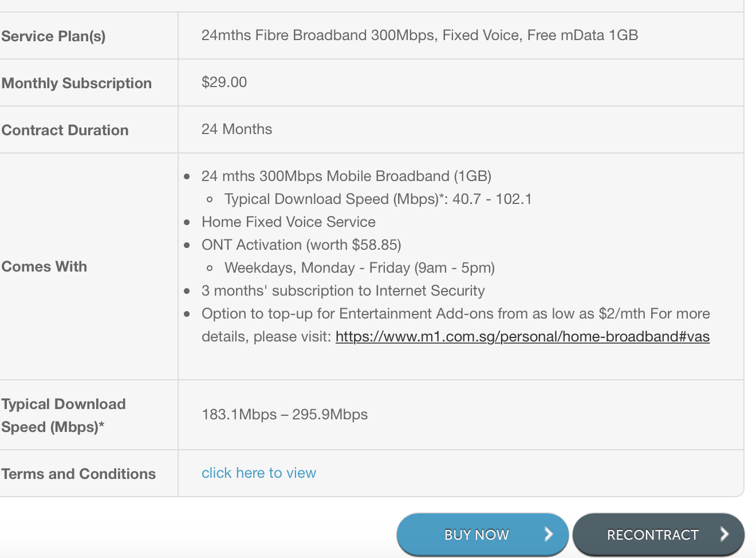This screenshot has height=558, width=756.
Task: Click the $29.00 subscription price
Action: coord(225,82)
